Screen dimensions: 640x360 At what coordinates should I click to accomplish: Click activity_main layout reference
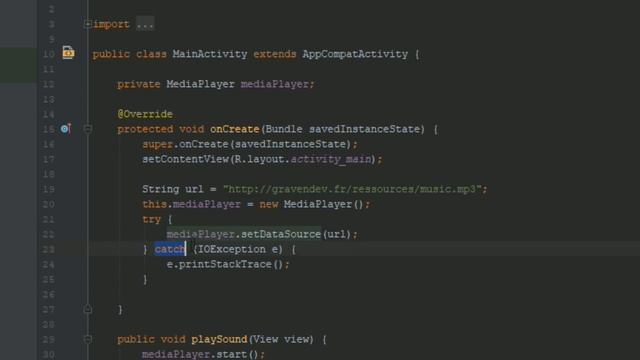click(331, 159)
